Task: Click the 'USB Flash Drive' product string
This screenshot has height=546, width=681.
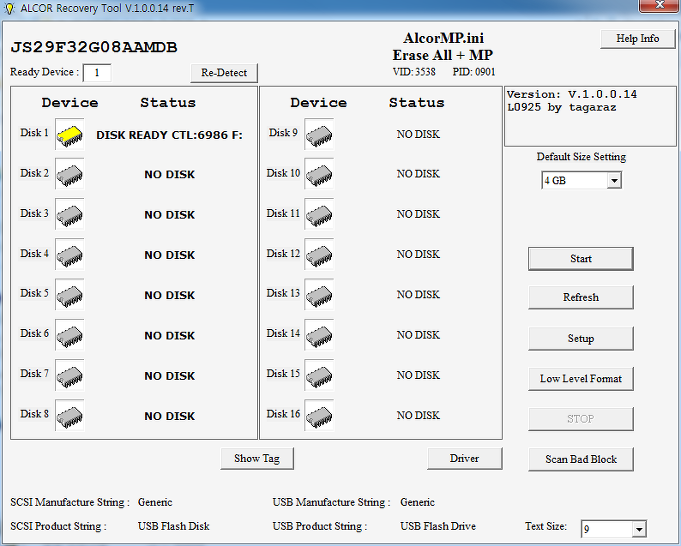Action: pyautogui.click(x=438, y=526)
